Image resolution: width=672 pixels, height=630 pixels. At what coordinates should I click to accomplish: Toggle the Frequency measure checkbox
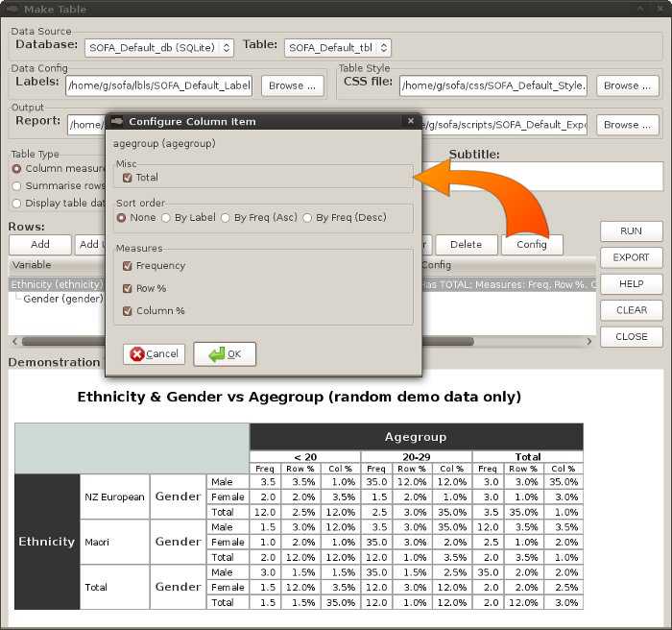(127, 266)
